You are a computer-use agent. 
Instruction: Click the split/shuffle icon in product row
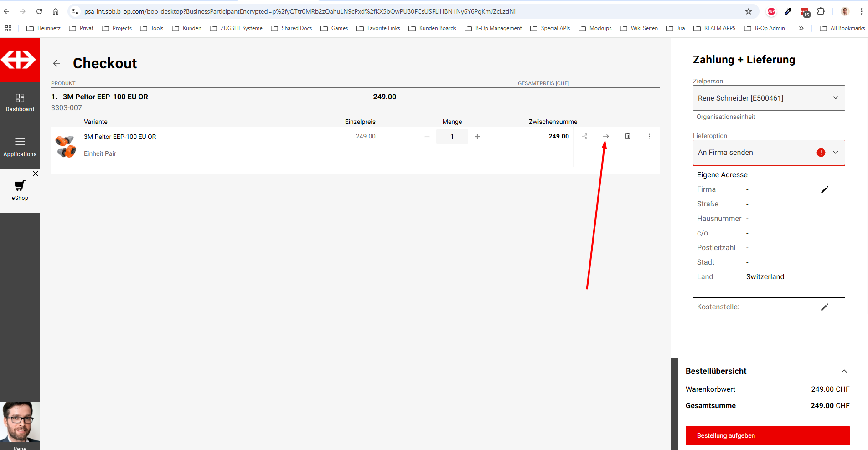(584, 136)
